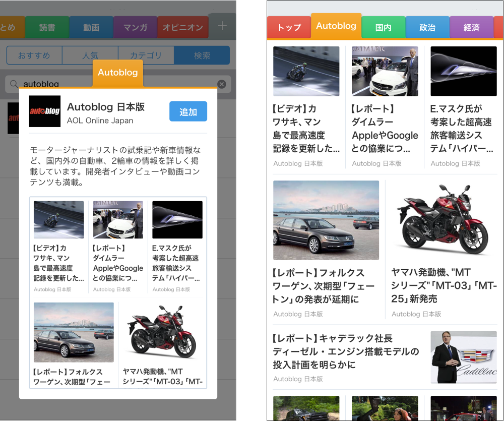Open the red Yamaha motorcycle thumbnail in the popup preview

[x=162, y=332]
